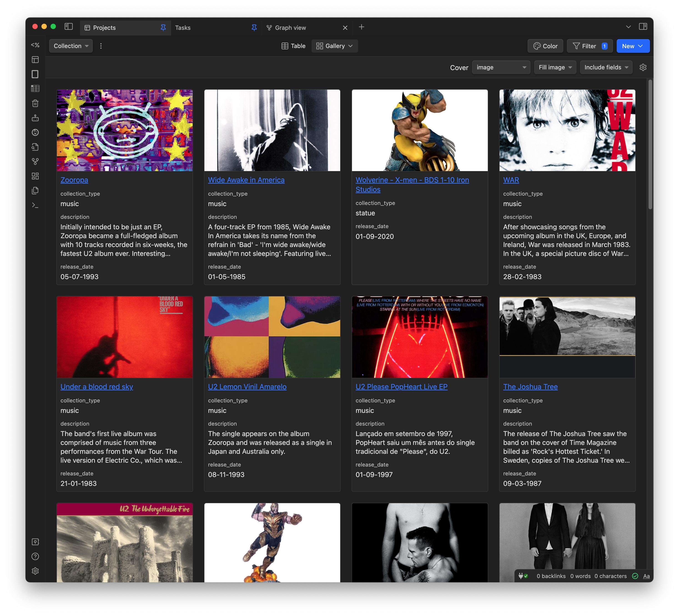Open the Gallery view chevron menu
The width and height of the screenshot is (679, 616).
click(351, 46)
